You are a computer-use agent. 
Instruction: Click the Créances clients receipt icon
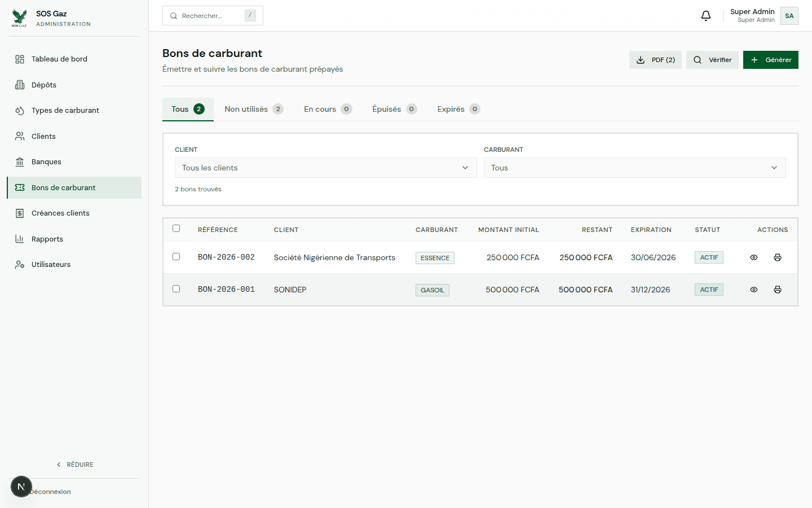coord(20,213)
